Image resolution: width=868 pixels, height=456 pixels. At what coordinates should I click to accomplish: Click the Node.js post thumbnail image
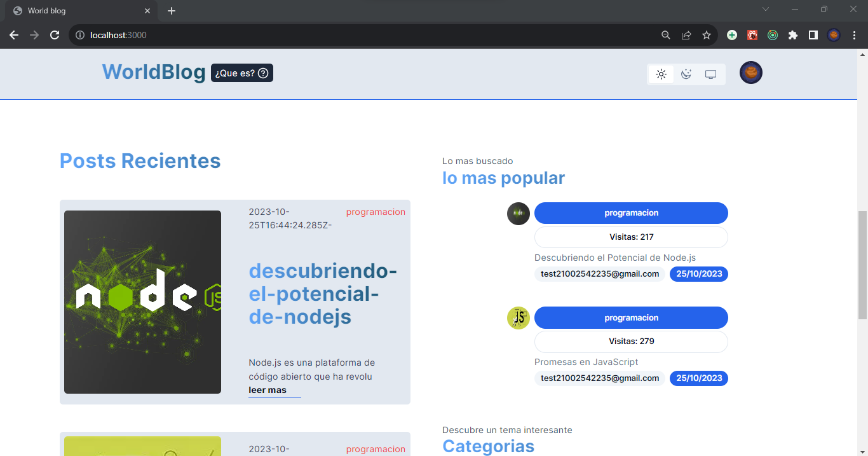(142, 301)
